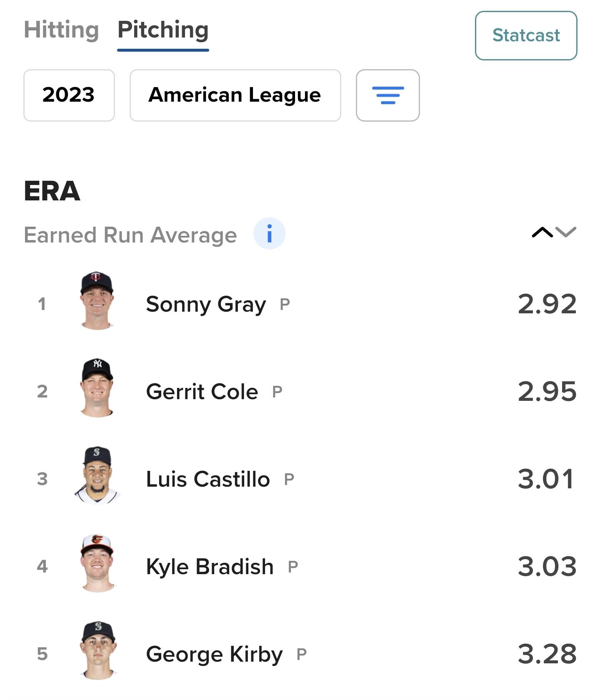
Task: Expand the American League selector
Action: click(235, 95)
